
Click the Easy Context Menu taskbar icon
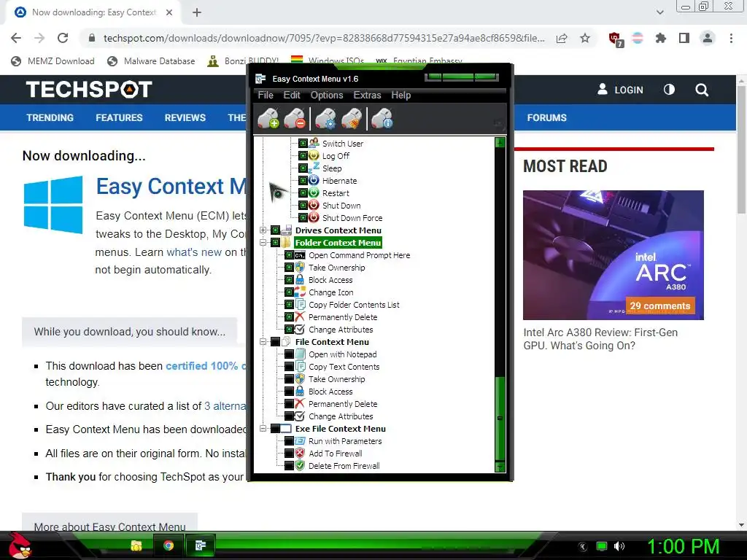coord(201,545)
